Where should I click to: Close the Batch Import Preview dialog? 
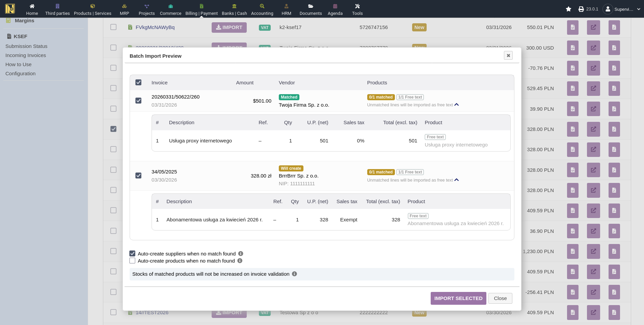508,55
